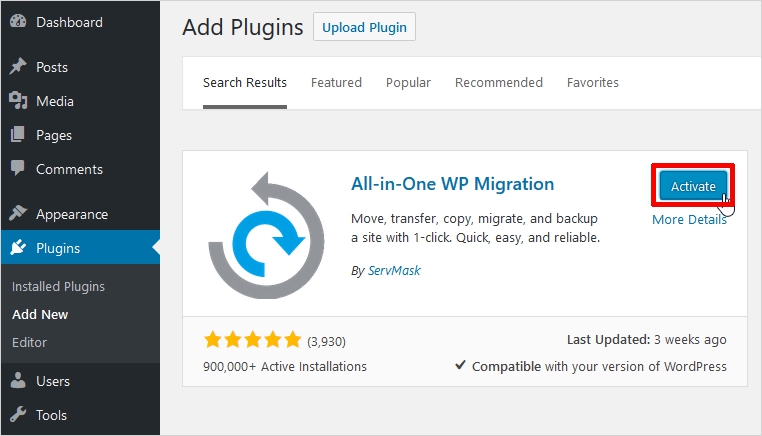Switch to the Popular tab
The width and height of the screenshot is (762, 436).
pos(408,83)
